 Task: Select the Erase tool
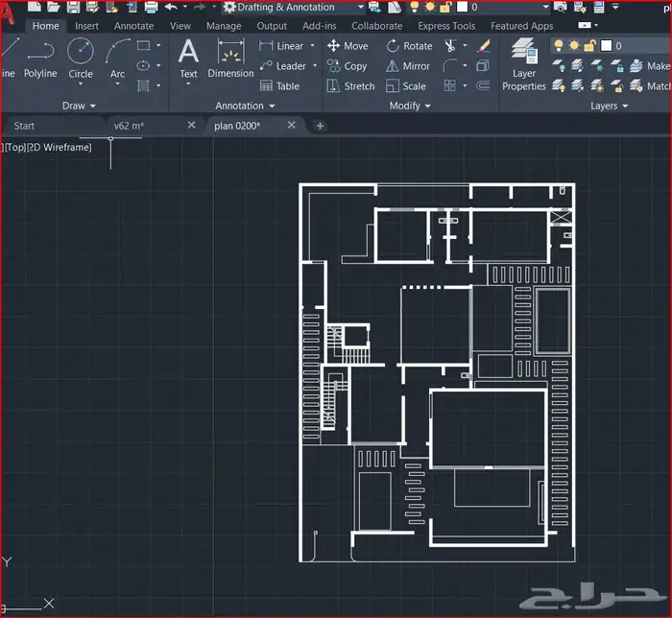(484, 45)
